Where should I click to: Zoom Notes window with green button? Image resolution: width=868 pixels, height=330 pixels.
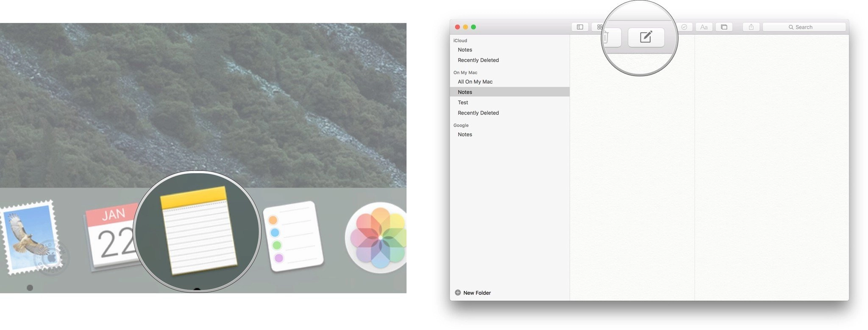click(473, 27)
